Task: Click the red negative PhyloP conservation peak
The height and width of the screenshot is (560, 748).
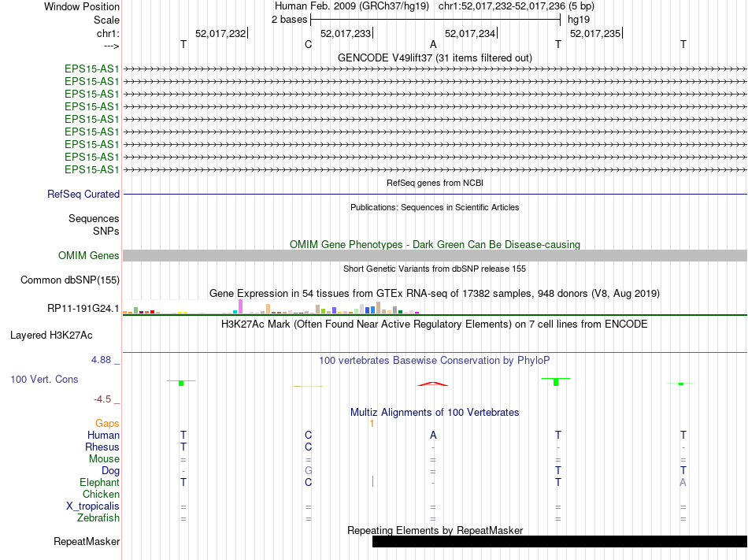Action: click(x=433, y=384)
